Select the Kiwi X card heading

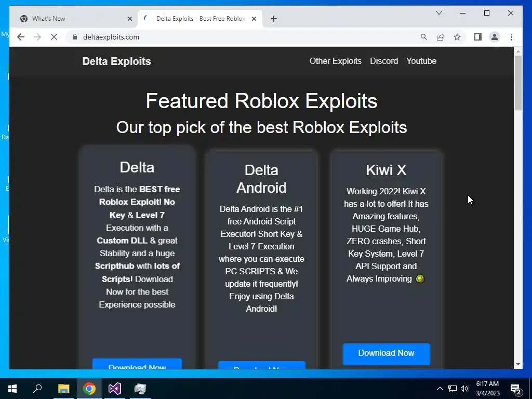coord(386,170)
